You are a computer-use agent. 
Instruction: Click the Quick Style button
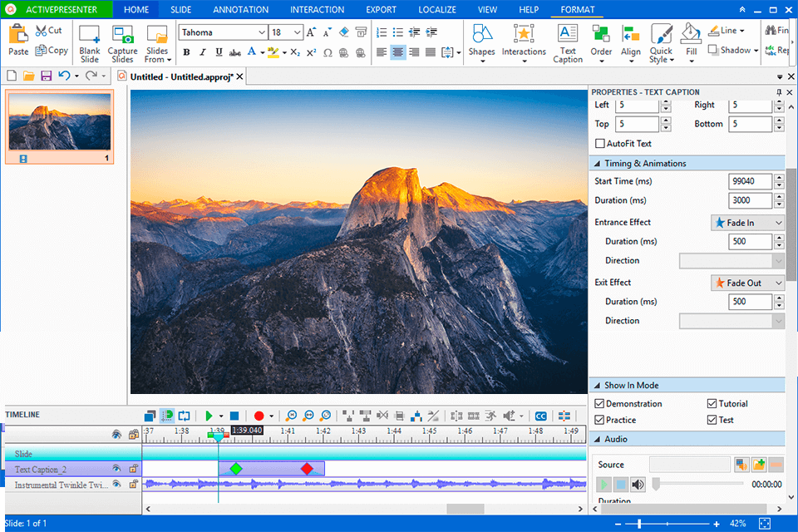click(x=661, y=44)
